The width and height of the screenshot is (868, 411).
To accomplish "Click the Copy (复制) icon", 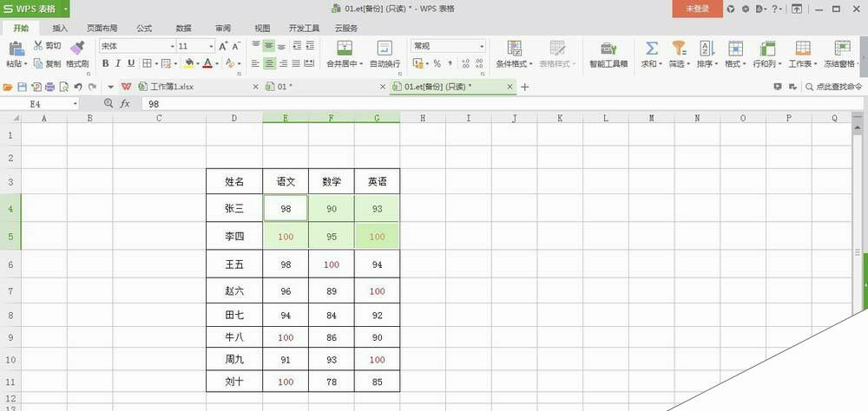I will coord(38,63).
